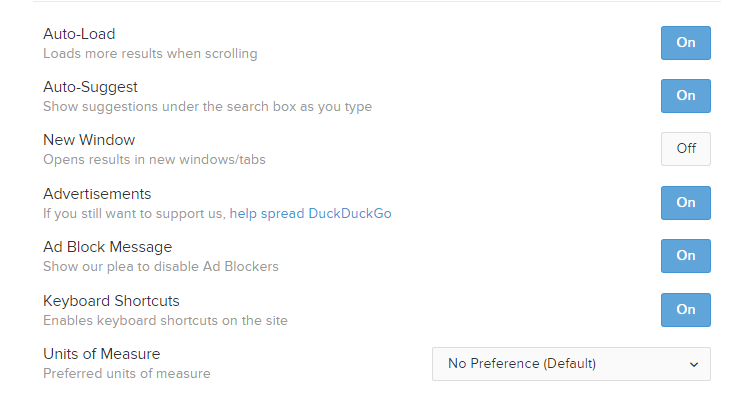Viewport: 747px width, 396px height.
Task: Select the New Window setting label
Action: pos(89,140)
